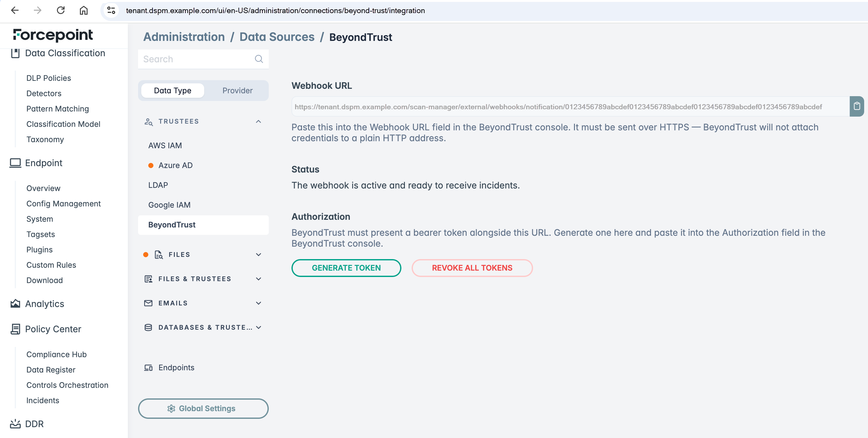
Task: Click the search magnifier icon
Action: 259,59
